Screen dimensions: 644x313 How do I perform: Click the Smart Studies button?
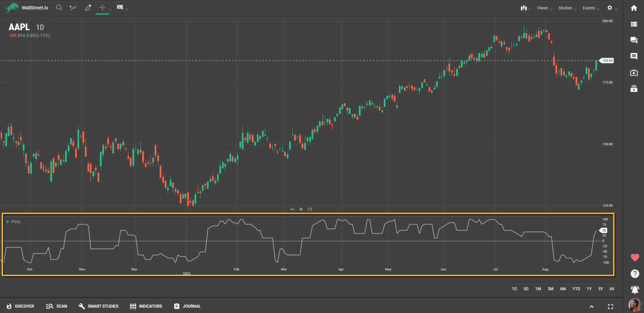tap(99, 306)
